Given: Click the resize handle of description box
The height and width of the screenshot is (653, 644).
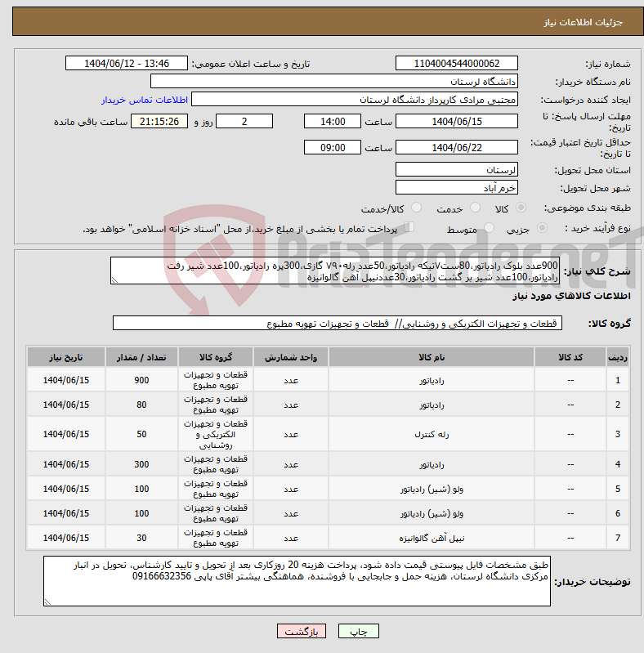Looking at the screenshot, I should click(114, 280).
